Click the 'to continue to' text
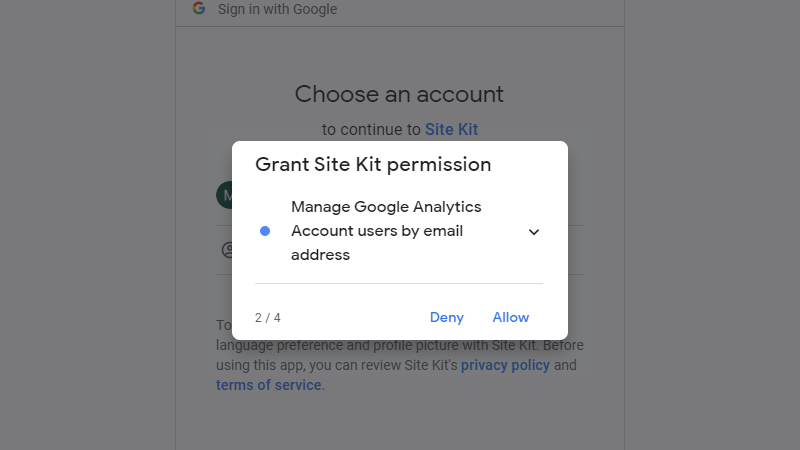This screenshot has width=800, height=450. [372, 130]
